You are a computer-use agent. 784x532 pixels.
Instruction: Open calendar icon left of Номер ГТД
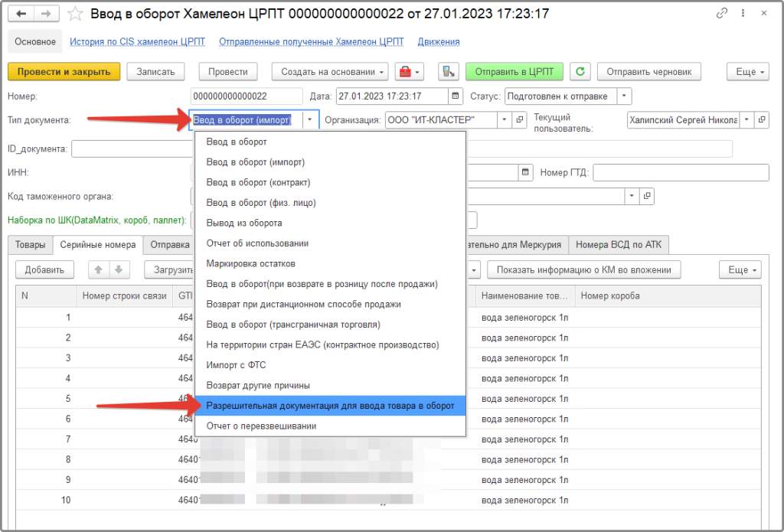point(525,172)
